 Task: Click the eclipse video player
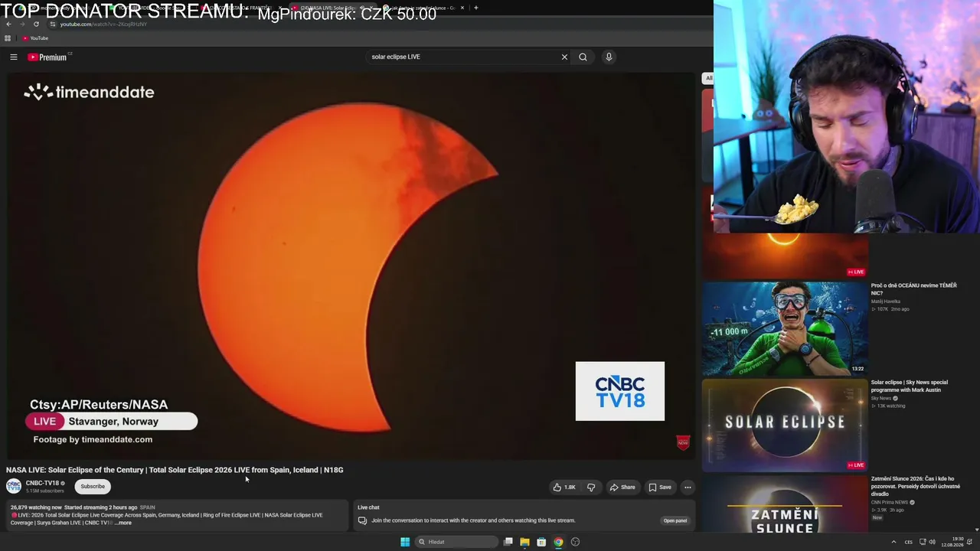point(351,266)
